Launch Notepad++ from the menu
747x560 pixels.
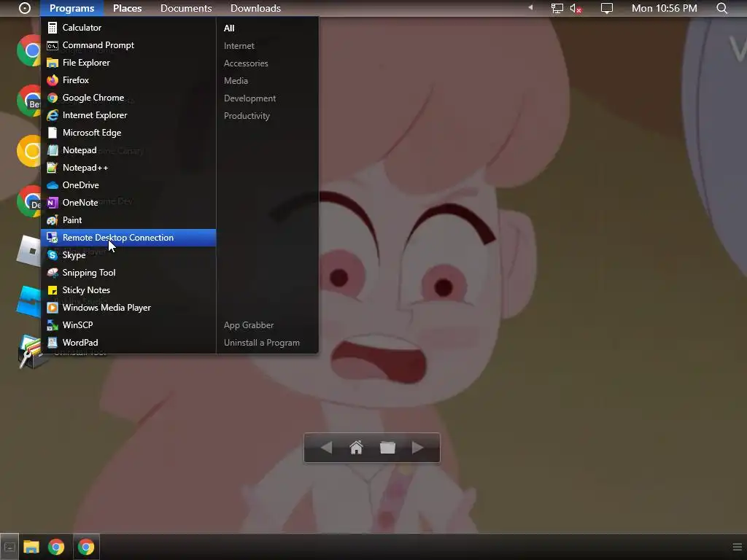pos(128,168)
